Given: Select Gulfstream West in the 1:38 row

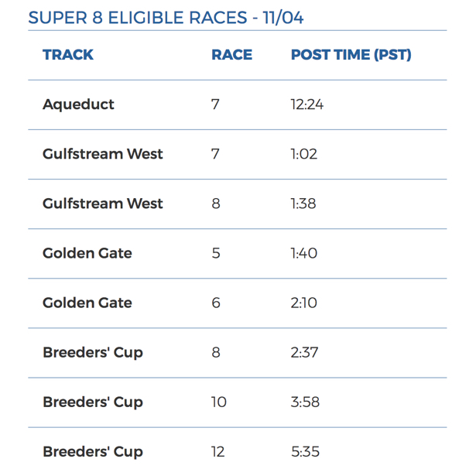Looking at the screenshot, I should (x=103, y=204).
